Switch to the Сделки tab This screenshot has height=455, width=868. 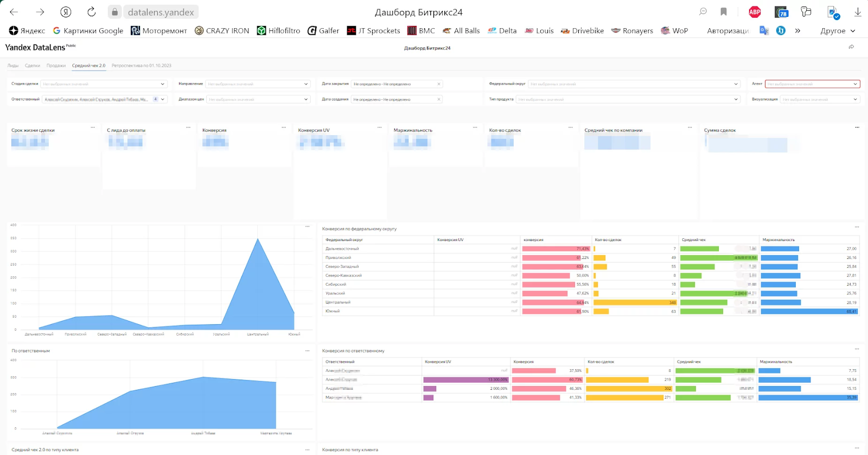(33, 66)
